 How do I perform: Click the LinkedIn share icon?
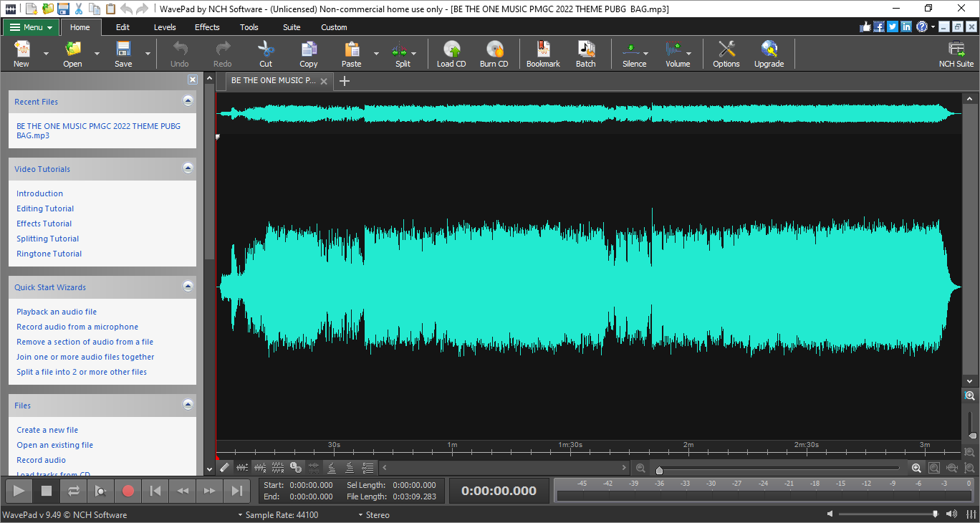click(x=906, y=27)
